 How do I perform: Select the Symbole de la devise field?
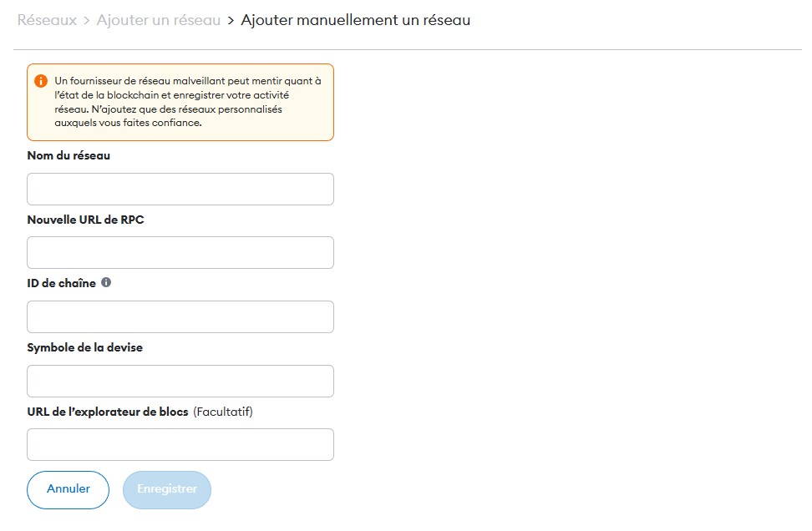(x=180, y=381)
